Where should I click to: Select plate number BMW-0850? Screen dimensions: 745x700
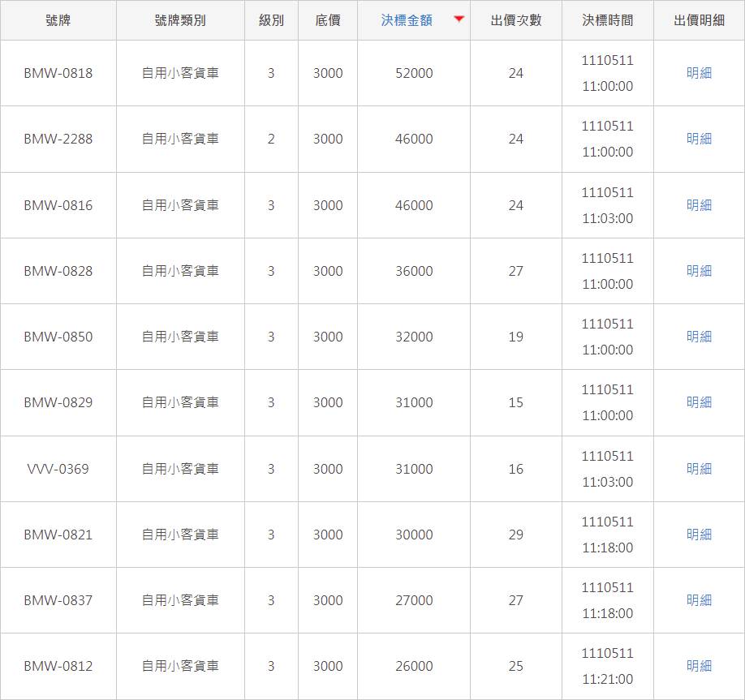coord(58,337)
